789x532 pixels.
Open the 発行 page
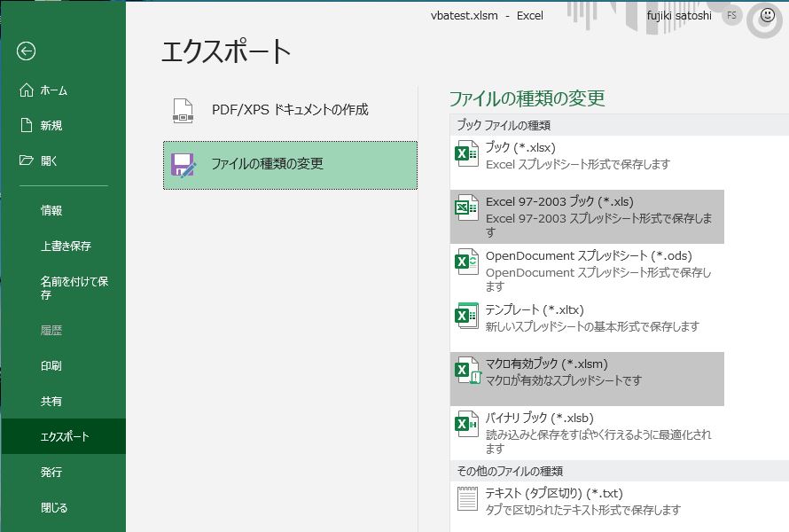coord(64,472)
